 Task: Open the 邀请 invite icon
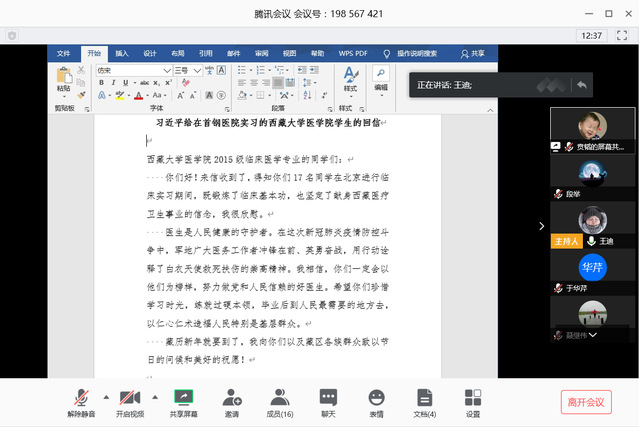tap(231, 398)
